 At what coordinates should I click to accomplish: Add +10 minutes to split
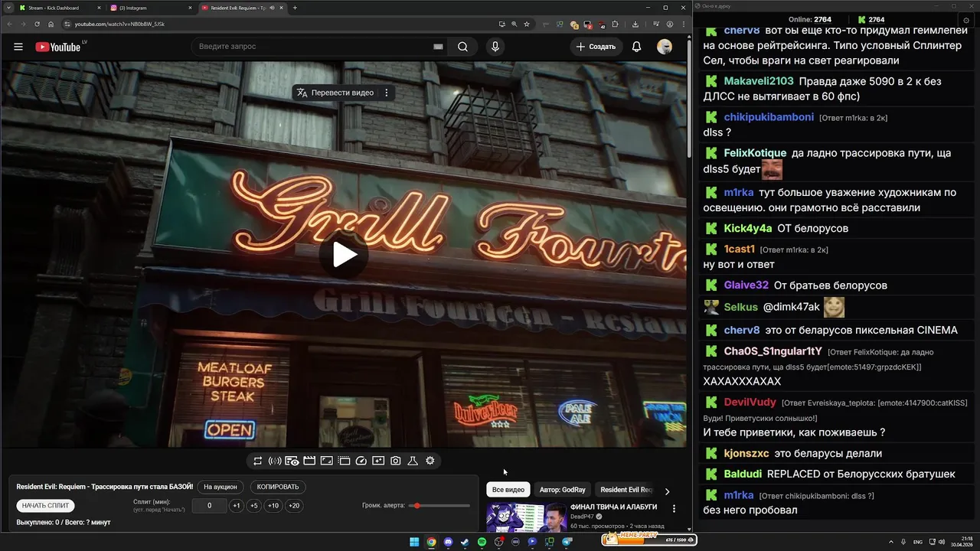[x=273, y=506]
